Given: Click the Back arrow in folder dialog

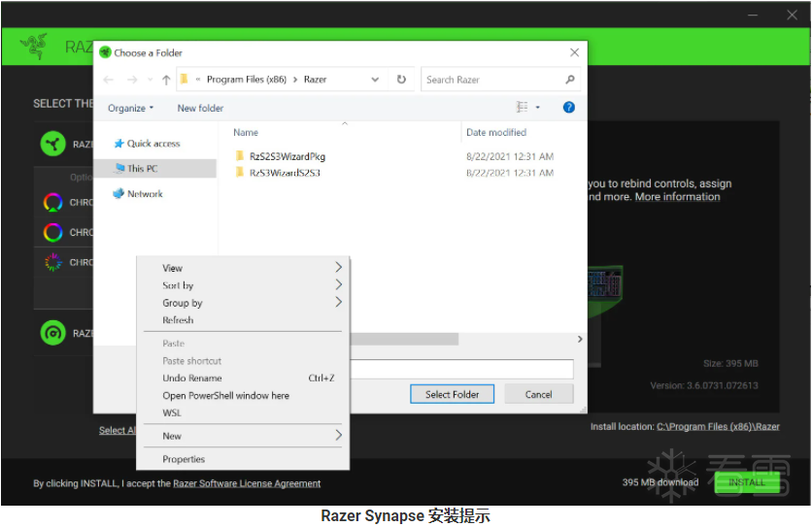Looking at the screenshot, I should coord(108,80).
